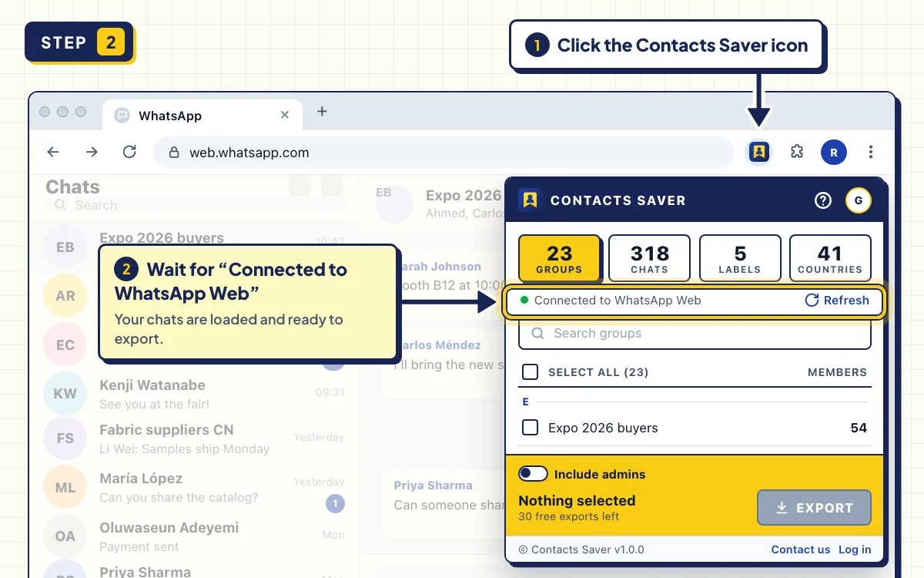
Task: Open a new browser tab with the plus icon
Action: click(x=322, y=112)
